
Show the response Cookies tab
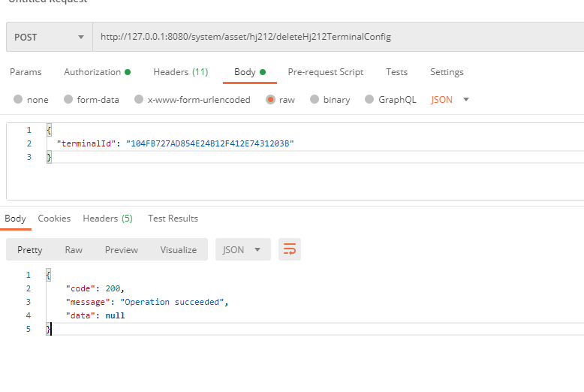pyautogui.click(x=54, y=219)
